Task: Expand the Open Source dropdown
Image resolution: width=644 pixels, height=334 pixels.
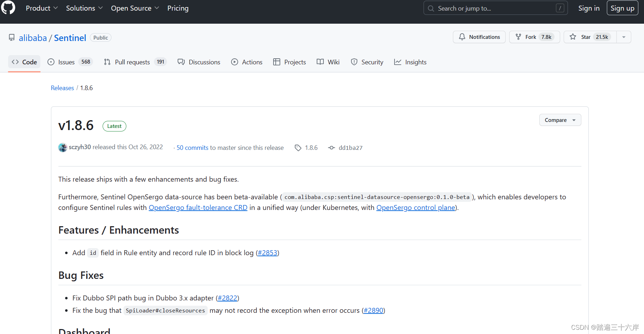Action: (x=134, y=8)
